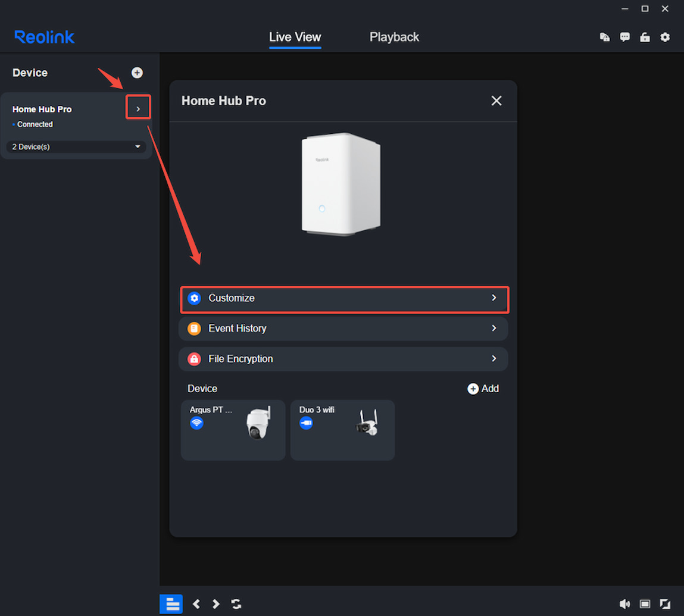Viewport: 684px width, 616px height.
Task: Click Add to add a hub device
Action: 483,389
